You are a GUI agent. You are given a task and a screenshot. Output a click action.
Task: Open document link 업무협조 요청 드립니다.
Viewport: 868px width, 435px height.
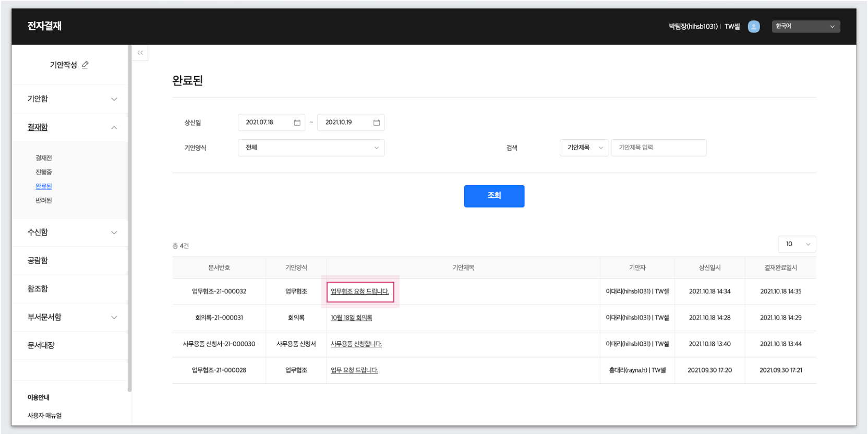tap(359, 292)
